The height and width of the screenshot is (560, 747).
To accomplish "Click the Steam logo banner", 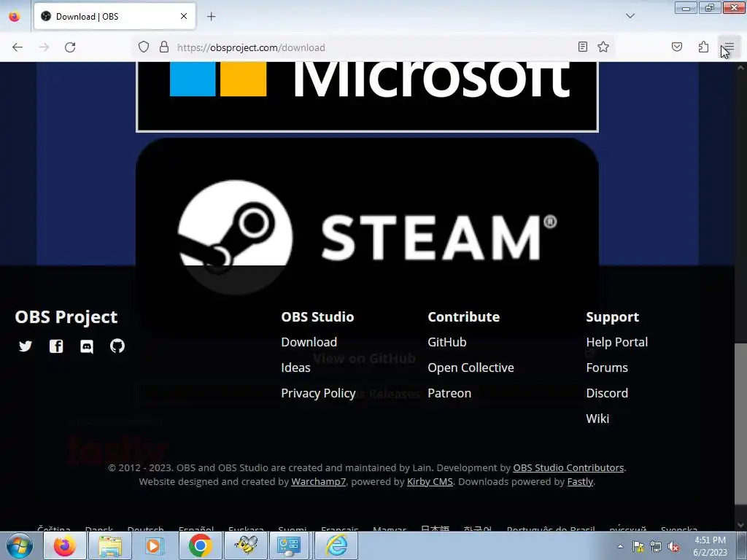I will [367, 236].
